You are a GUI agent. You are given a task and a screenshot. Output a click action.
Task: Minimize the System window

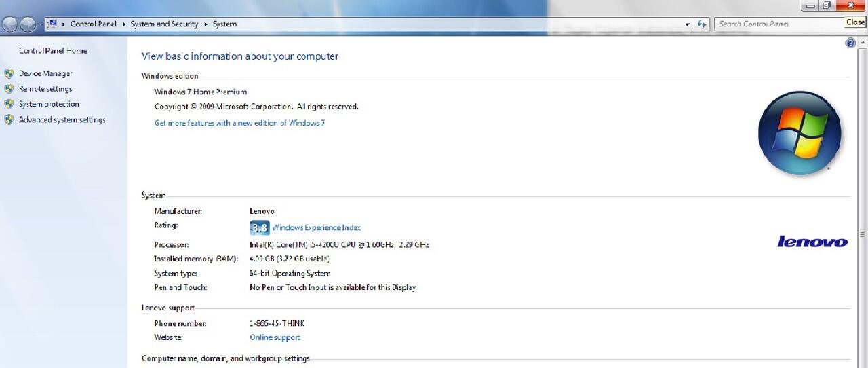(x=810, y=5)
